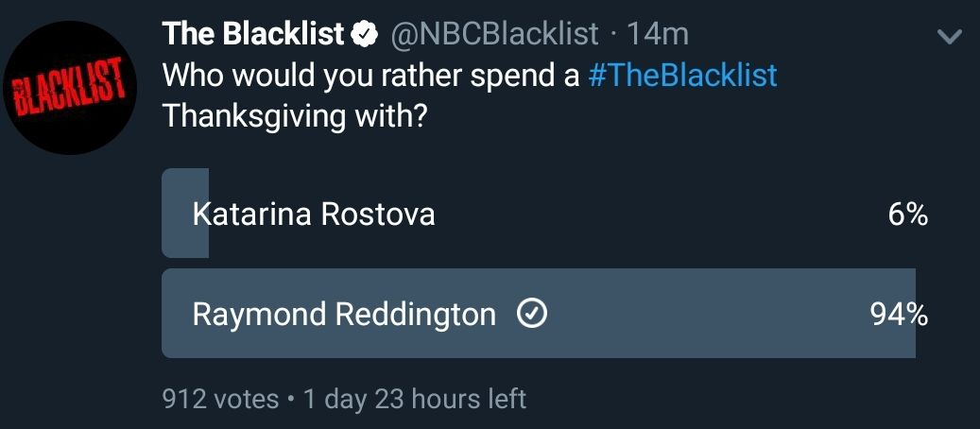
Task: Click the checkmark icon beside Raymond Reddington
Action: click(x=532, y=315)
